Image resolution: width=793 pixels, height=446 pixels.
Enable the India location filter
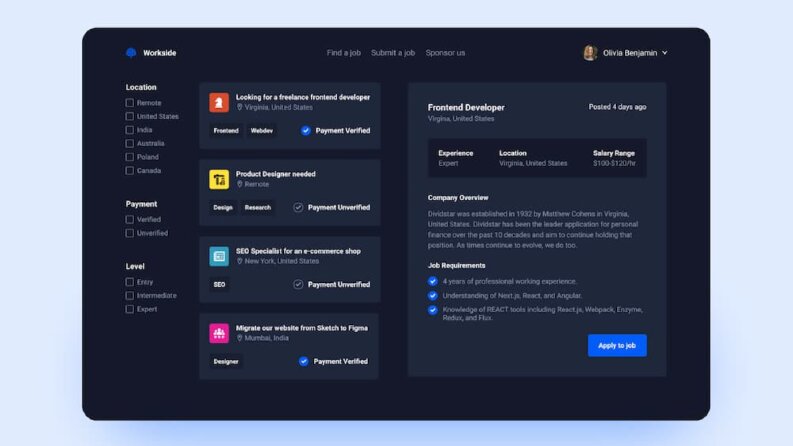click(x=129, y=130)
